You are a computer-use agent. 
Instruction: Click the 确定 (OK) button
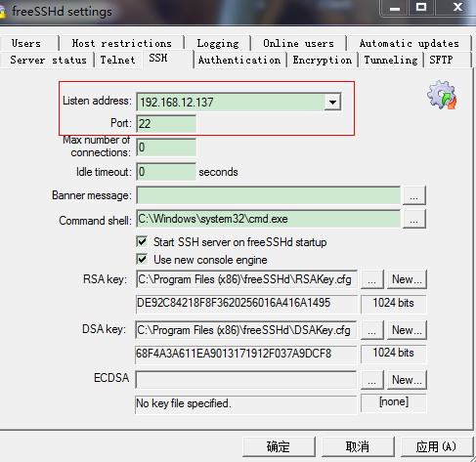(x=279, y=446)
